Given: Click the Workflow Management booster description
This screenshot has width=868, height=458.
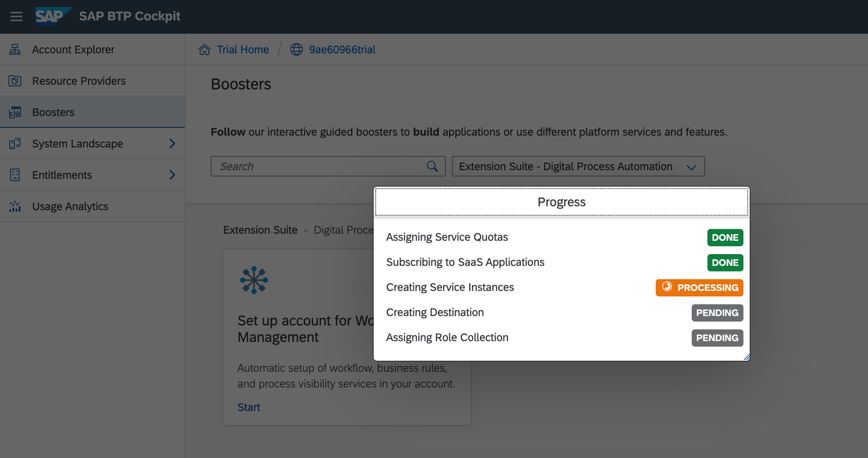Looking at the screenshot, I should 346,376.
